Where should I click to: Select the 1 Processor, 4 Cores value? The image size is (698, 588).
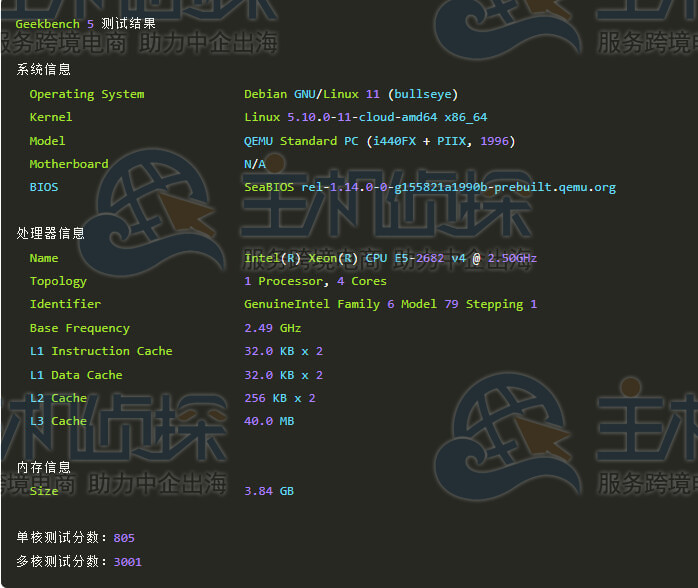pos(315,281)
